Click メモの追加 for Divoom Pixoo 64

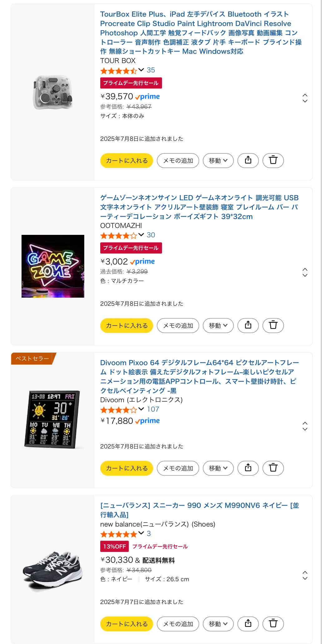[178, 468]
